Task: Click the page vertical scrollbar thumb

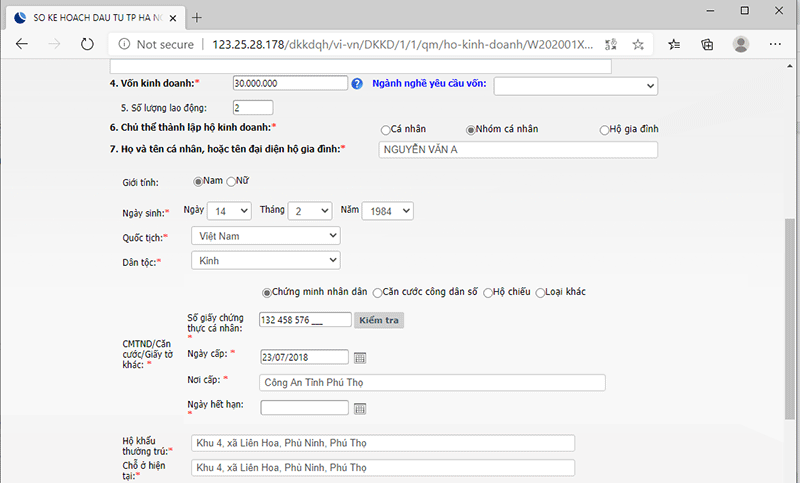Action: pyautogui.click(x=790, y=319)
